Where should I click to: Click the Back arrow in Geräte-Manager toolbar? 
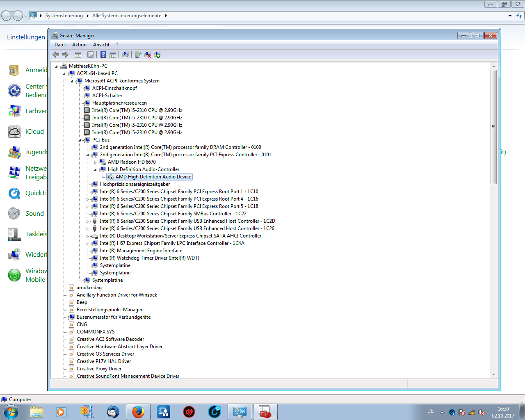tap(56, 55)
